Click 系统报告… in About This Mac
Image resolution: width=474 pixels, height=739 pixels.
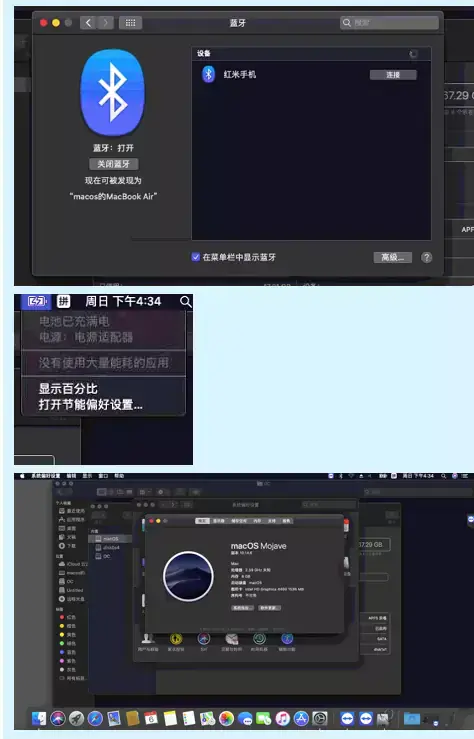(x=243, y=608)
